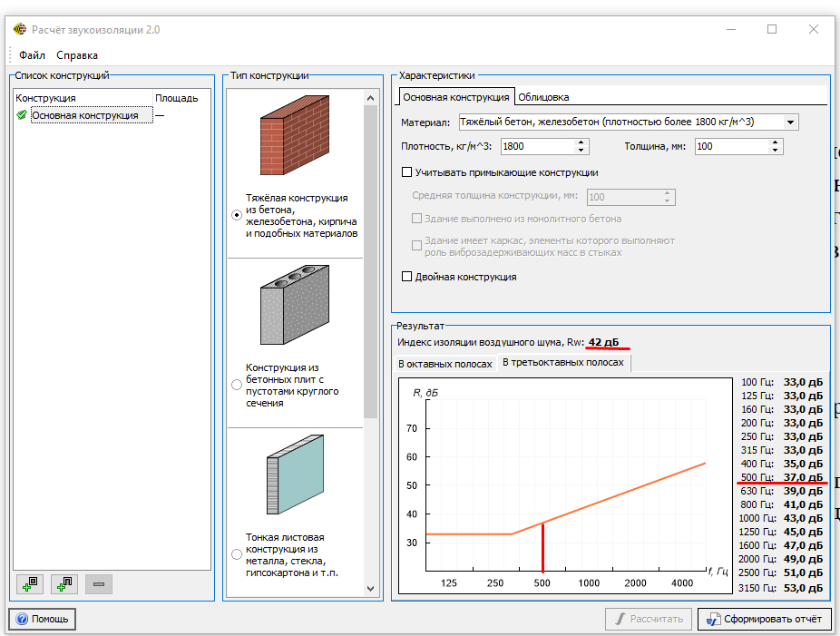Select the hollow concrete slab radio button
The height and width of the screenshot is (636, 840).
pos(237,385)
